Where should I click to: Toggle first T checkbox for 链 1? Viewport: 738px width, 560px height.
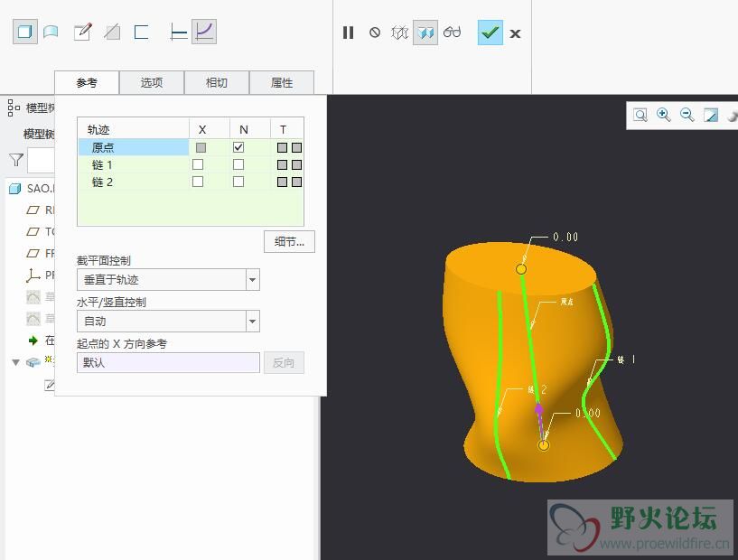tap(282, 164)
